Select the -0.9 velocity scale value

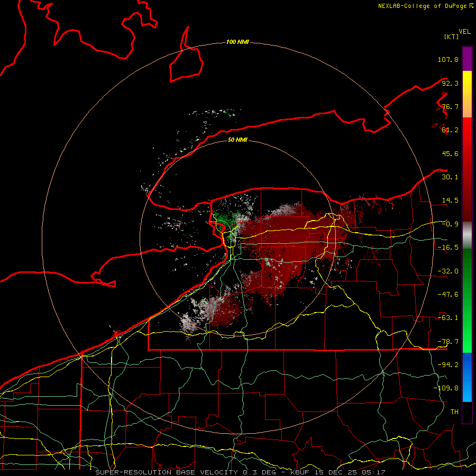click(450, 224)
